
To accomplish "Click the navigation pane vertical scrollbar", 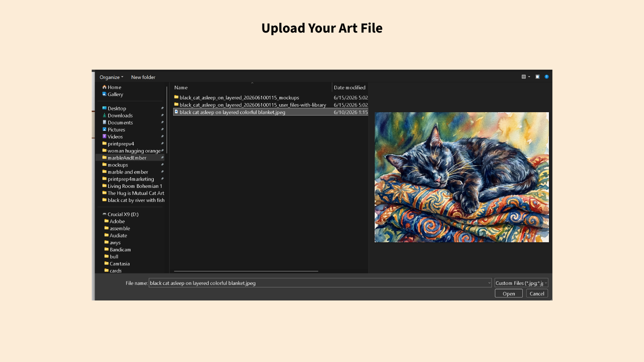I will pos(167,119).
